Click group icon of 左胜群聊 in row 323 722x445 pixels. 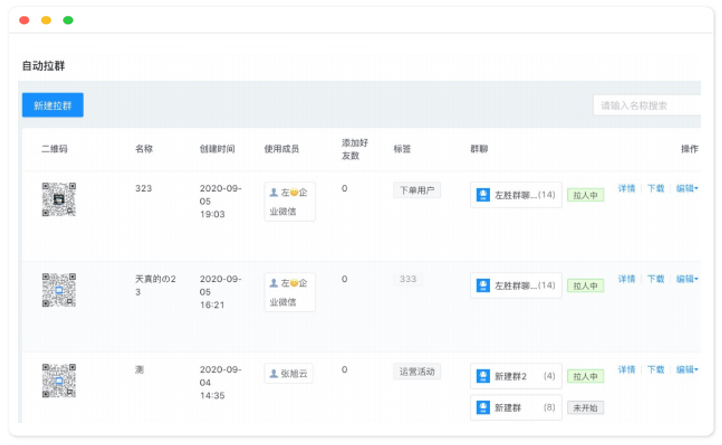point(483,195)
